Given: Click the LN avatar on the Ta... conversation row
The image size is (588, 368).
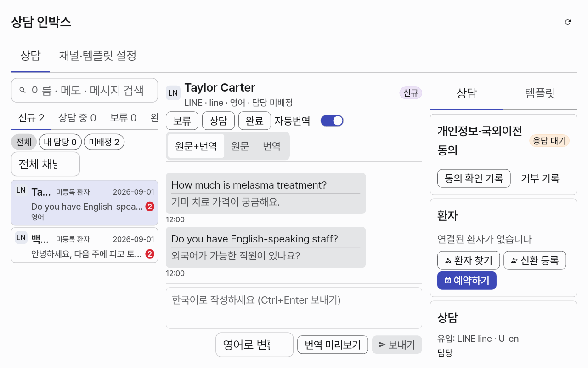Looking at the screenshot, I should (21, 190).
